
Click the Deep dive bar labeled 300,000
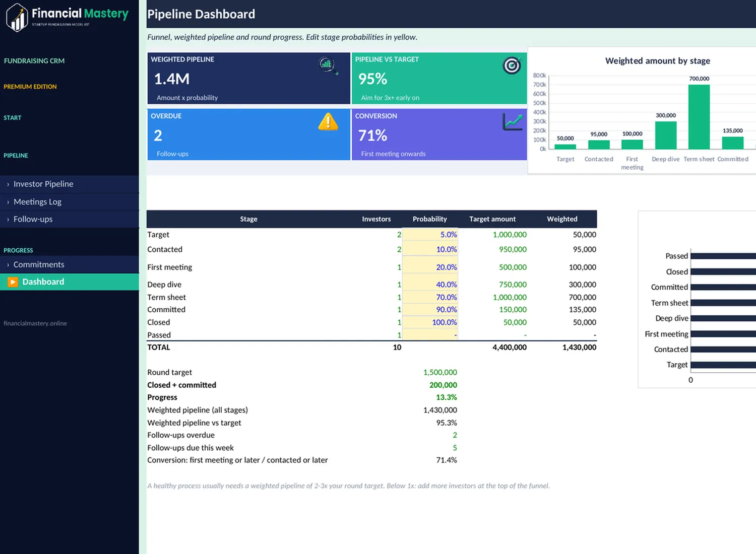pos(666,135)
